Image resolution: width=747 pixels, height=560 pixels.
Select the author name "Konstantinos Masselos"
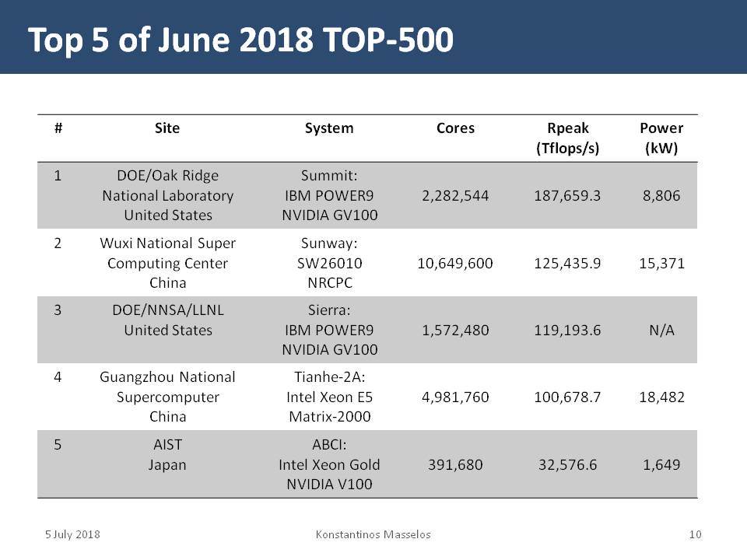[373, 535]
